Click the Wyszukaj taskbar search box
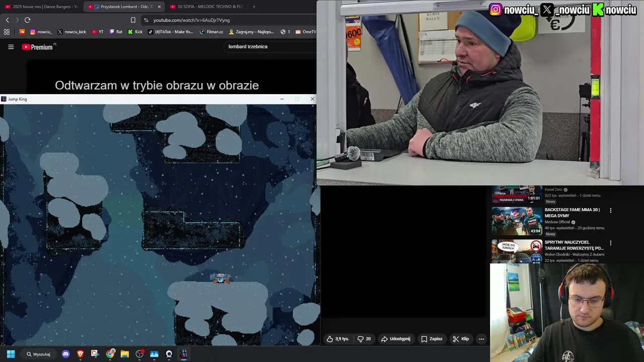This screenshot has height=362, width=644. tap(38, 354)
